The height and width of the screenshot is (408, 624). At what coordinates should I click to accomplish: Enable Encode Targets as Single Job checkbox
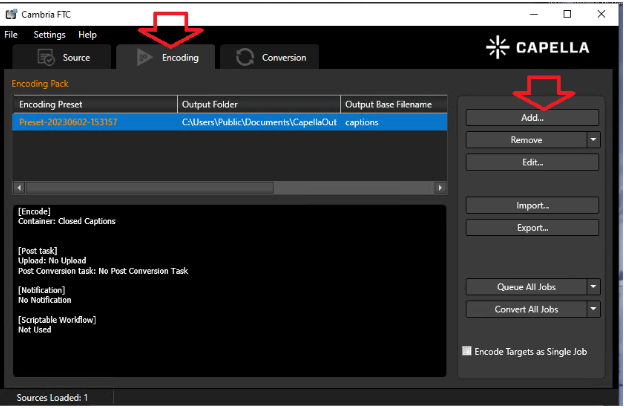pyautogui.click(x=467, y=351)
